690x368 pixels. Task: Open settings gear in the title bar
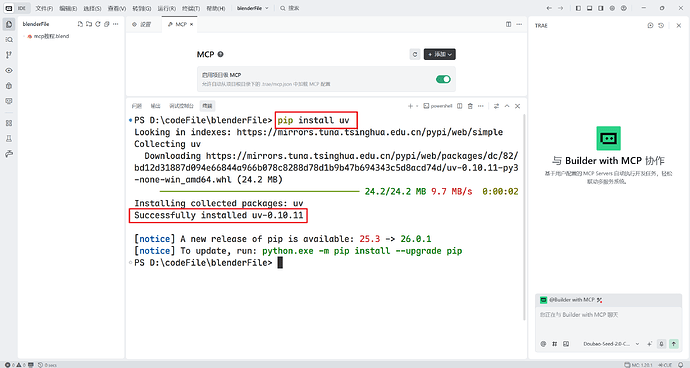(612, 8)
